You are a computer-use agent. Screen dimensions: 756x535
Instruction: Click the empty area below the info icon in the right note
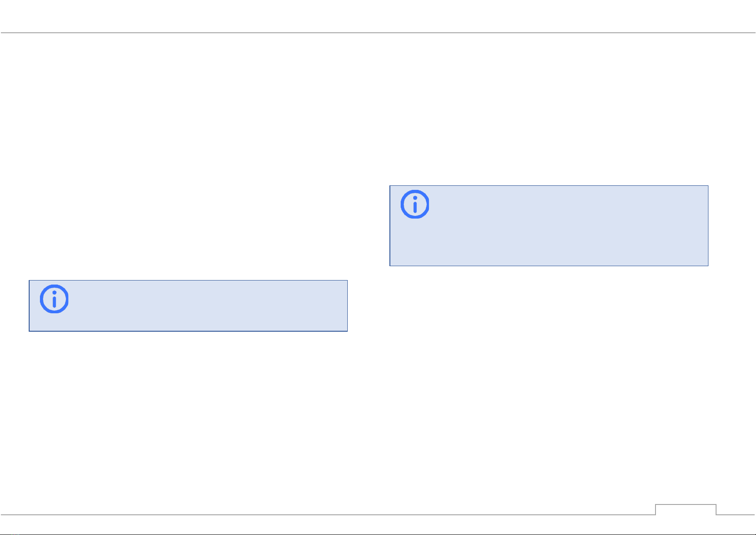415,242
